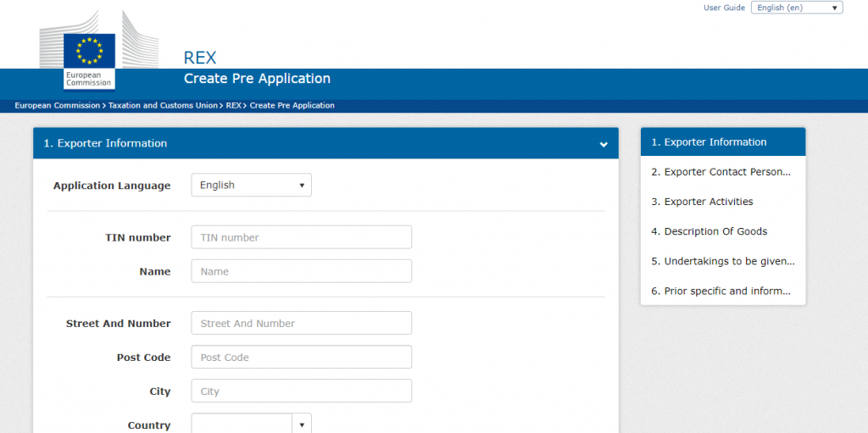Collapse the Exporter Information panel chevron
Image resolution: width=868 pixels, height=433 pixels.
(x=604, y=144)
